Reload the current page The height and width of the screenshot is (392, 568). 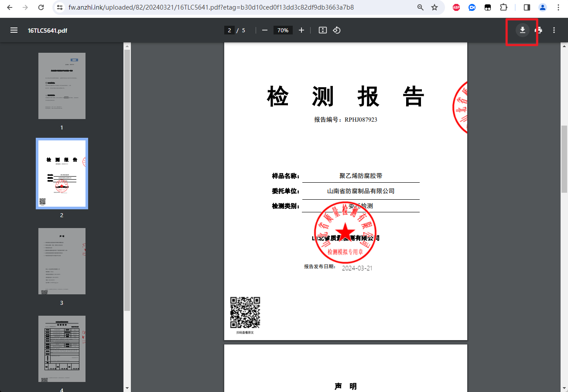coord(41,7)
